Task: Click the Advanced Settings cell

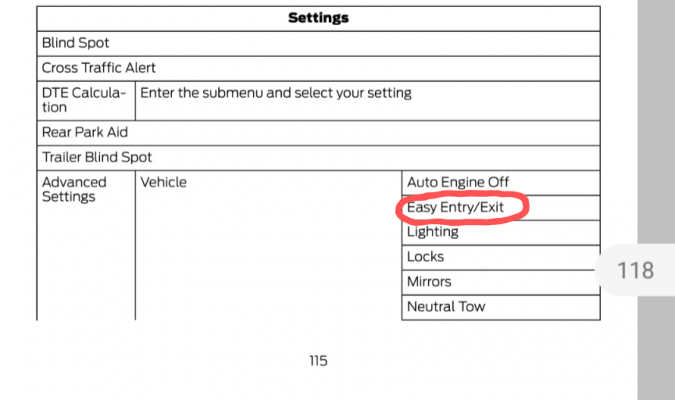Action: [86, 245]
